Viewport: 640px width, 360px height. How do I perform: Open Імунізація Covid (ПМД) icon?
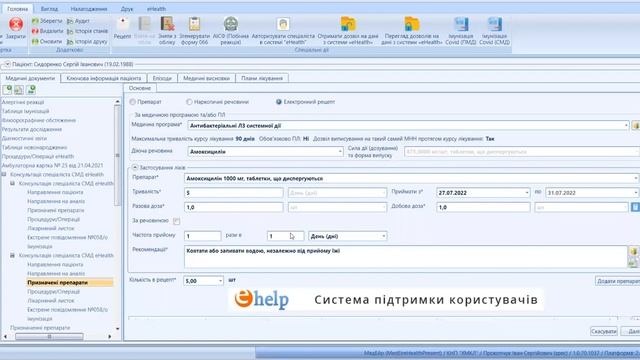tap(461, 24)
